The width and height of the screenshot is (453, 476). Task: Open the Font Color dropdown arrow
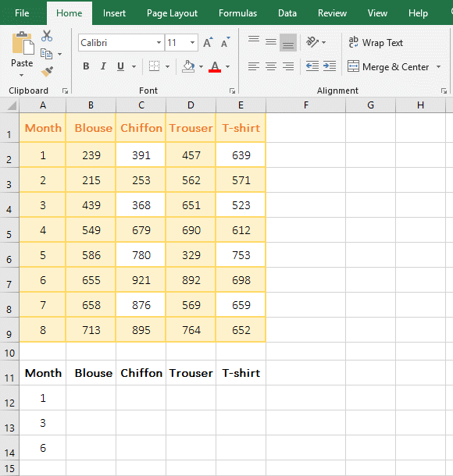click(x=227, y=66)
